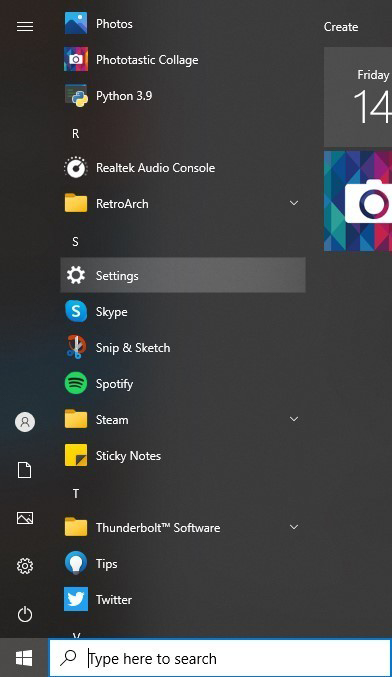Focus the Type here to search box
The image size is (392, 677).
point(220,658)
